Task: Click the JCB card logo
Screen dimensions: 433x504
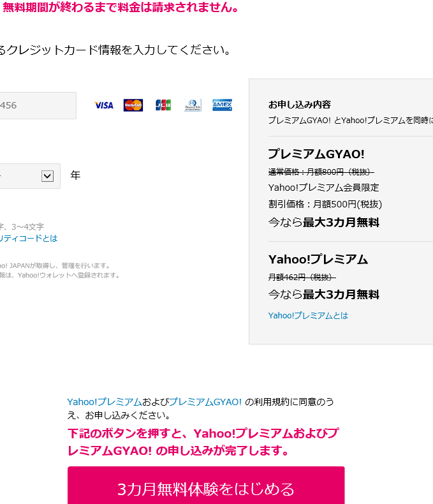Action: click(163, 105)
